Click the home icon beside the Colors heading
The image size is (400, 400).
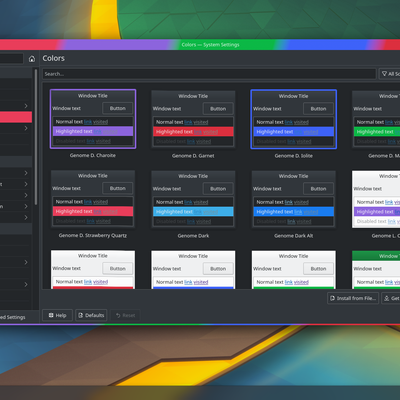pos(32,59)
